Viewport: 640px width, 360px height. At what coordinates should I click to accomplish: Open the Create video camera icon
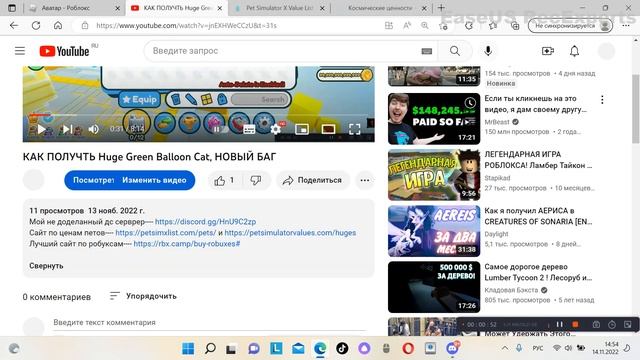coord(547,51)
